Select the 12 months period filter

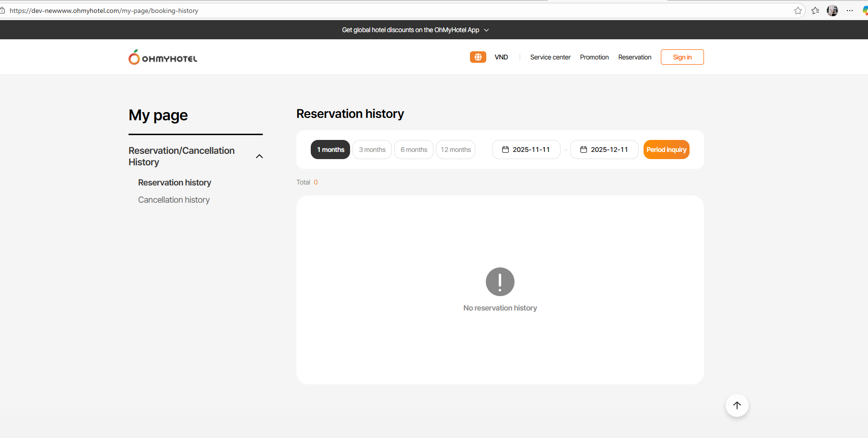456,150
